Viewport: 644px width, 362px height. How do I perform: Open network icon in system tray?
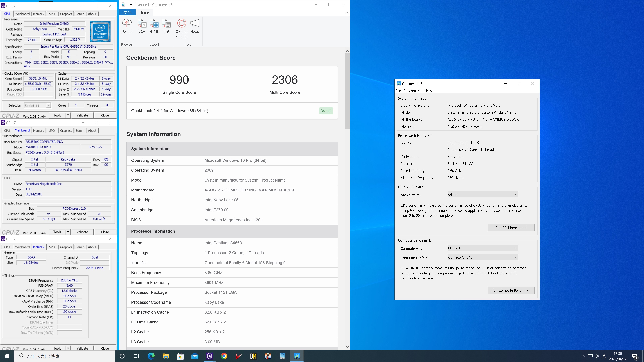590,356
